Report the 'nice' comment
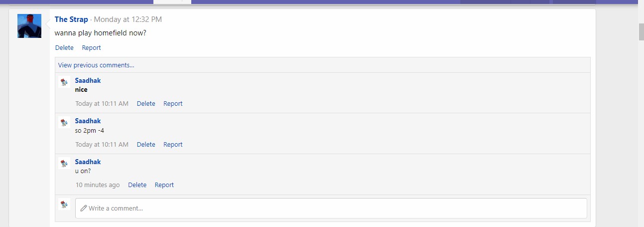The image size is (644, 227). [x=173, y=104]
